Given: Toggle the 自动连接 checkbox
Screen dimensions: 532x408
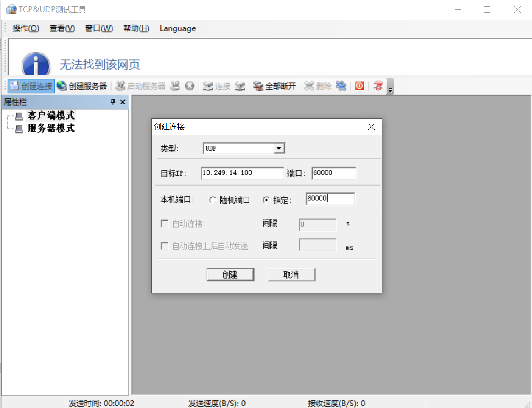Looking at the screenshot, I should [165, 223].
